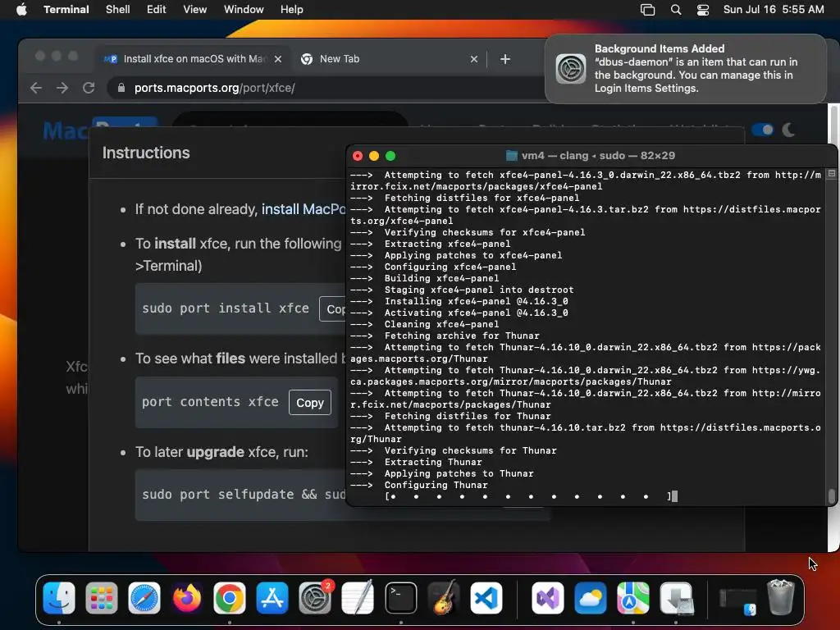
Task: Open System Settings from the Dock
Action: 315,598
